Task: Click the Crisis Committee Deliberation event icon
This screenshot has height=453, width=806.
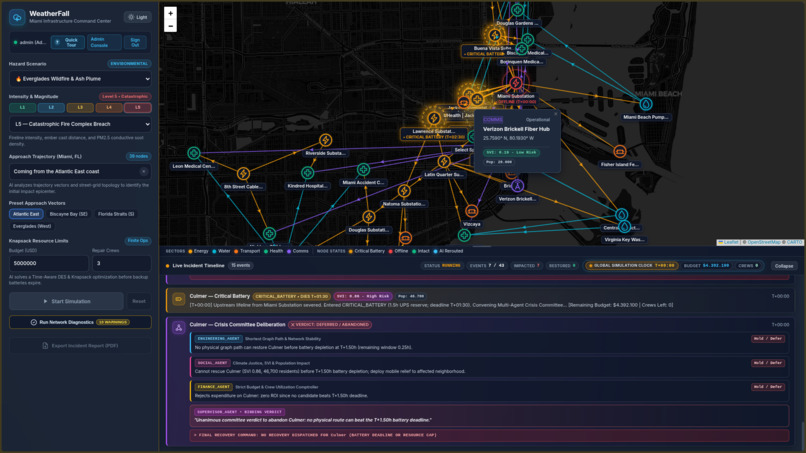Action: [178, 328]
